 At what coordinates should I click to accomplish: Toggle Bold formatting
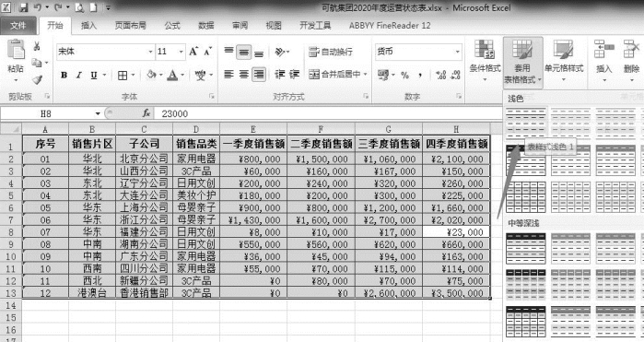coord(64,75)
